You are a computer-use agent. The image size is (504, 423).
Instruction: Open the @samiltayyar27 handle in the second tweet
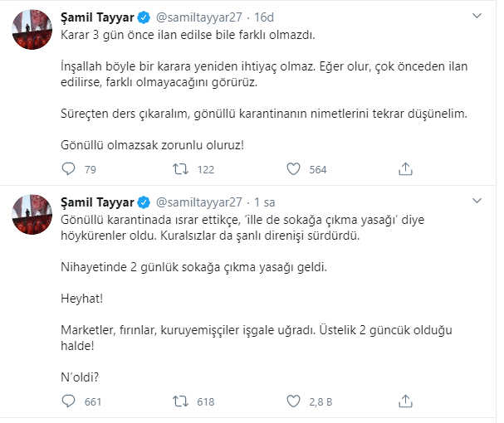click(x=198, y=202)
